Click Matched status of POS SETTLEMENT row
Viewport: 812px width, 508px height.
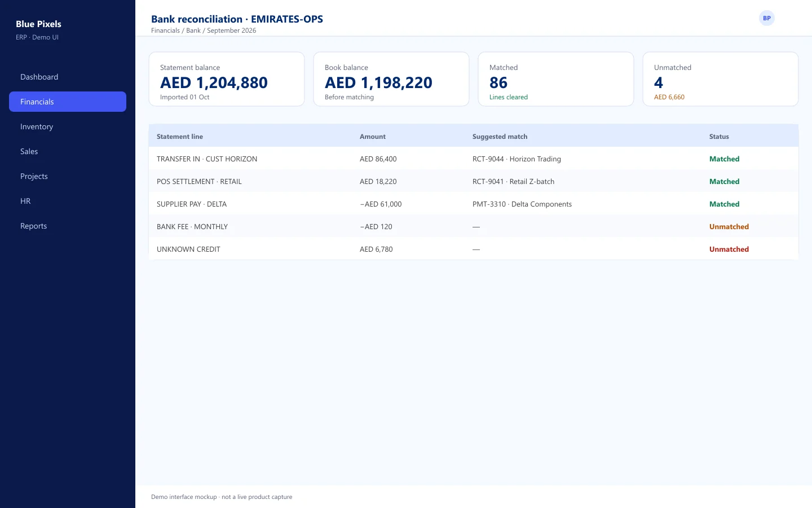[x=724, y=181]
